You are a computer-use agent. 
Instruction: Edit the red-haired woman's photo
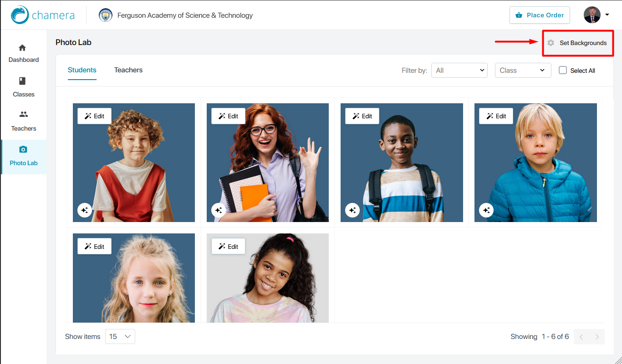(228, 116)
